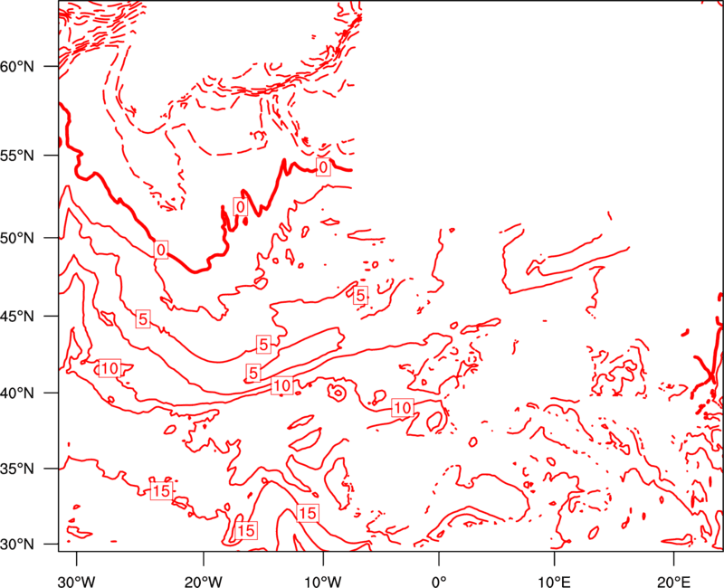The height and width of the screenshot is (588, 724).
Task: Click the 60°N latitude axis label
Action: coord(17,66)
